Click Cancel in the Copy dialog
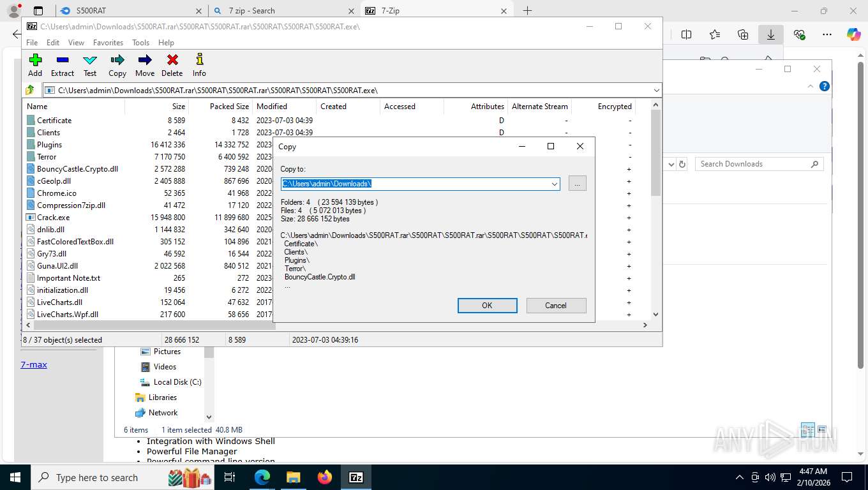The height and width of the screenshot is (490, 868). [556, 306]
